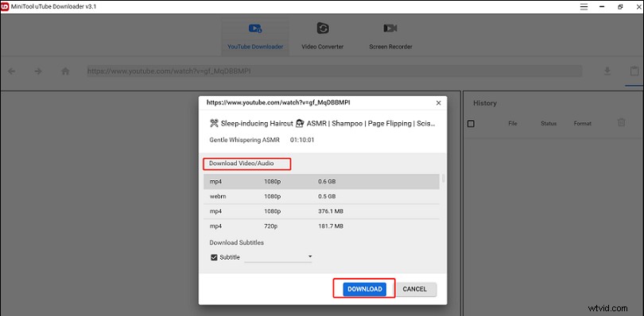644x316 pixels.
Task: Open the subtitle language dropdown
Action: (278, 257)
